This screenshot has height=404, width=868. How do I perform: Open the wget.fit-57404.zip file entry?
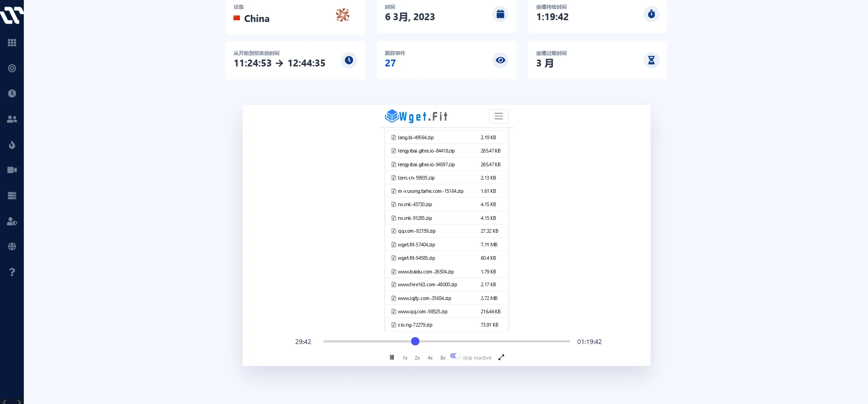(x=416, y=245)
